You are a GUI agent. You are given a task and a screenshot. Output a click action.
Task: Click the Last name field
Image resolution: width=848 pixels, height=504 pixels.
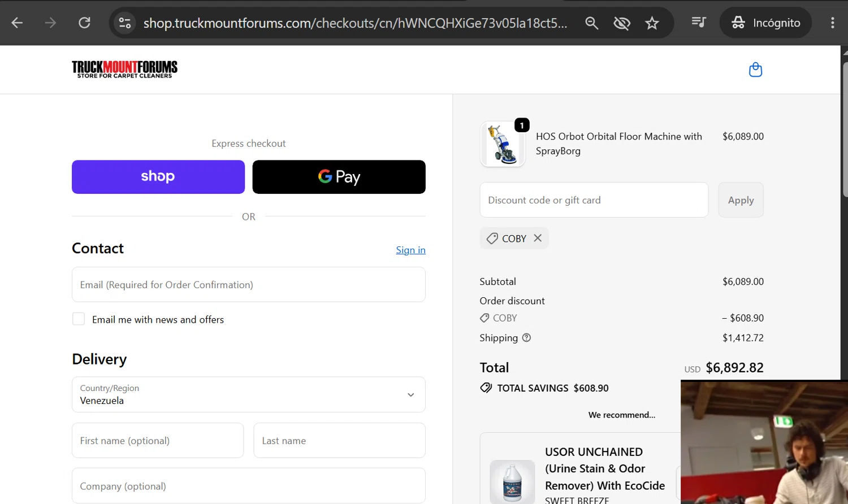339,440
